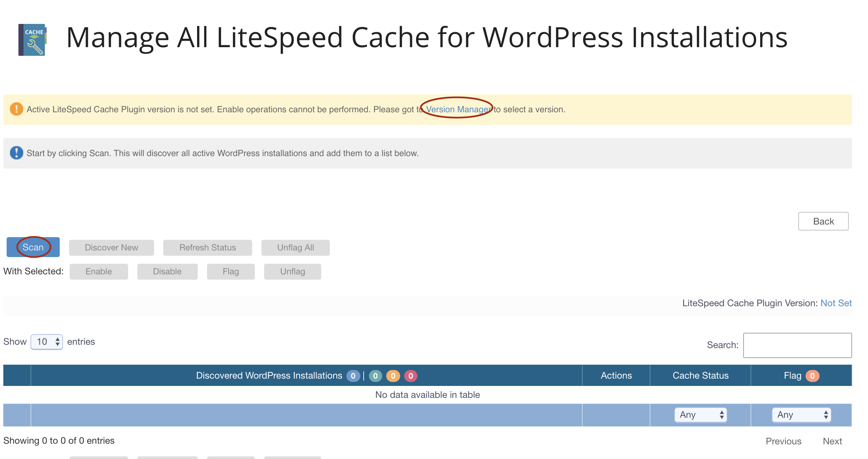The height and width of the screenshot is (459, 868).
Task: Click the blue info exclamation icon
Action: pyautogui.click(x=16, y=153)
